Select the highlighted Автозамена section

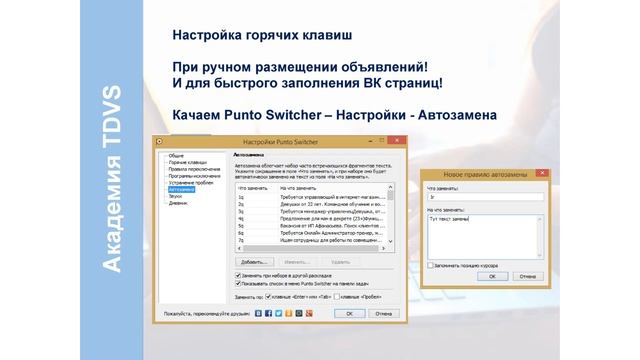point(181,189)
